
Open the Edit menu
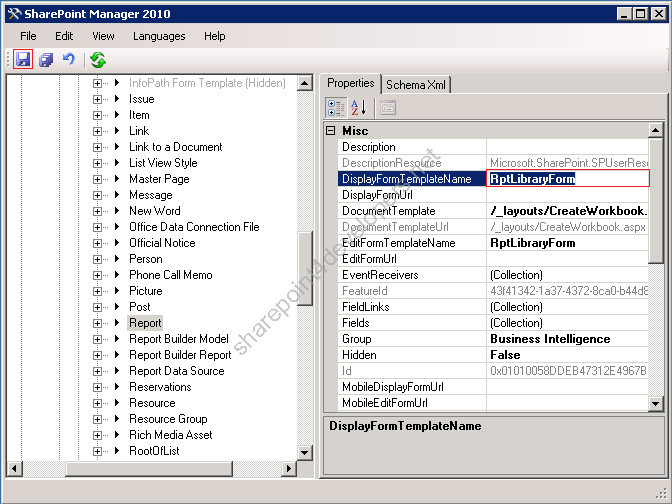pyautogui.click(x=64, y=36)
